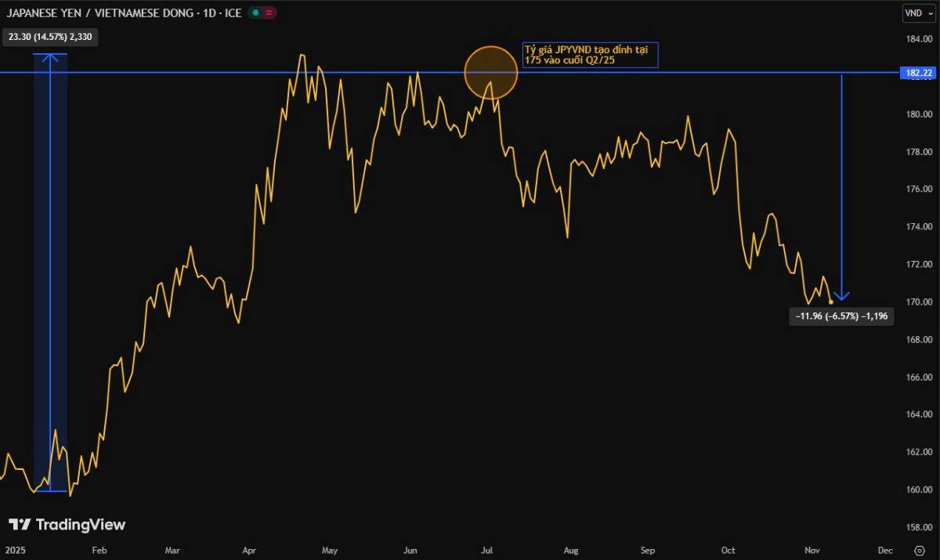
Task: Select the JPYVND peak text annotation
Action: 591,55
